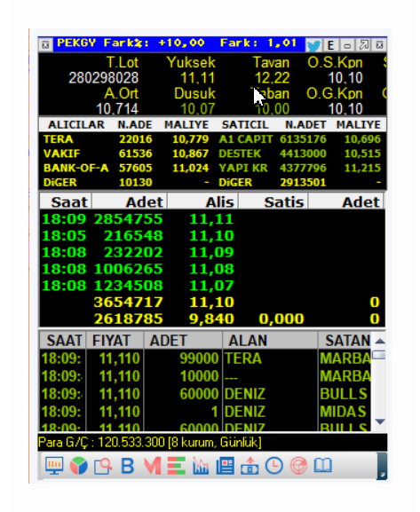Click the detach arrow icon in title bar
The height and width of the screenshot is (512, 420).
364,45
